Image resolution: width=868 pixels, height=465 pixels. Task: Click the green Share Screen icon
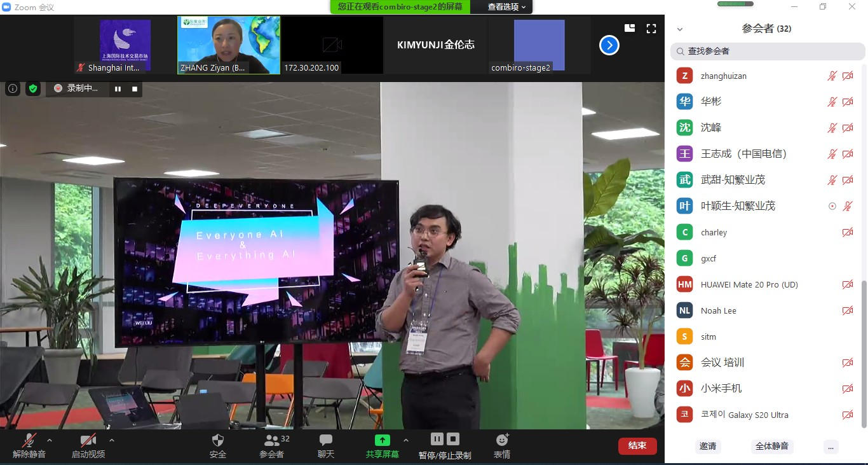pyautogui.click(x=382, y=440)
